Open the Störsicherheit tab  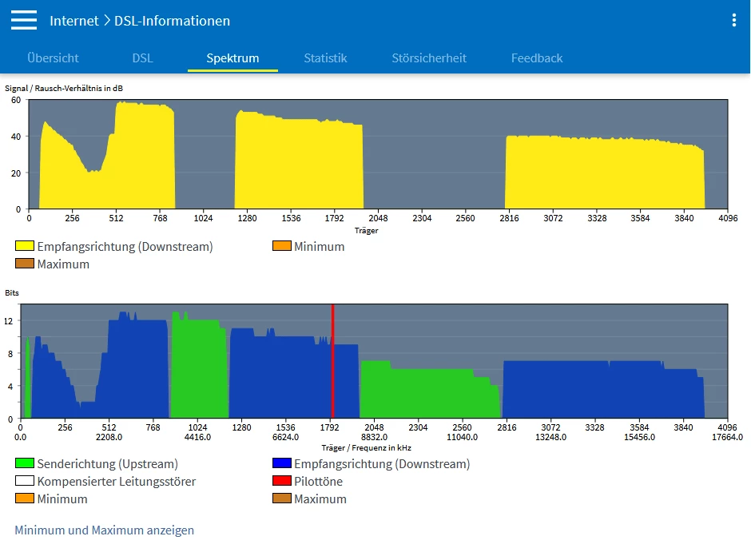pyautogui.click(x=429, y=58)
